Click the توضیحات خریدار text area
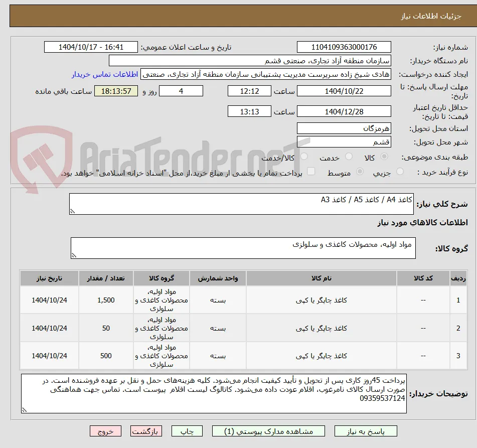Image resolution: width=477 pixels, height=448 pixels. [x=214, y=393]
